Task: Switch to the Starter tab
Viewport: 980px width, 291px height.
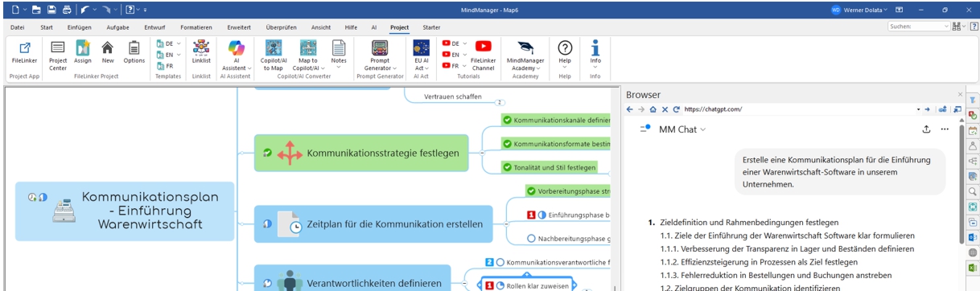Action: pos(432,27)
